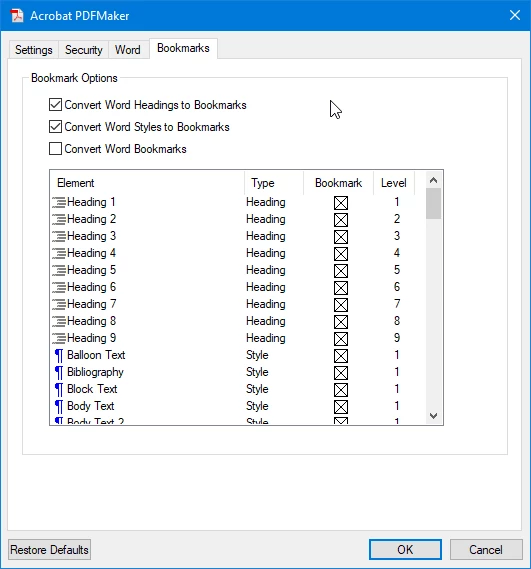Click the list scrollbar up arrow
531x569 pixels.
click(x=433, y=180)
